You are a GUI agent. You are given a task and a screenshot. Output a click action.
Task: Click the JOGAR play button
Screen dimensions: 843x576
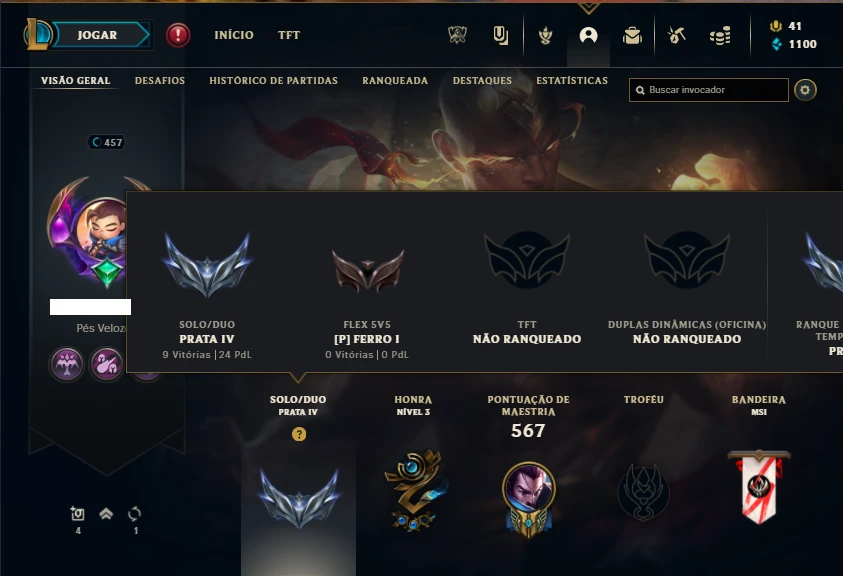click(97, 35)
